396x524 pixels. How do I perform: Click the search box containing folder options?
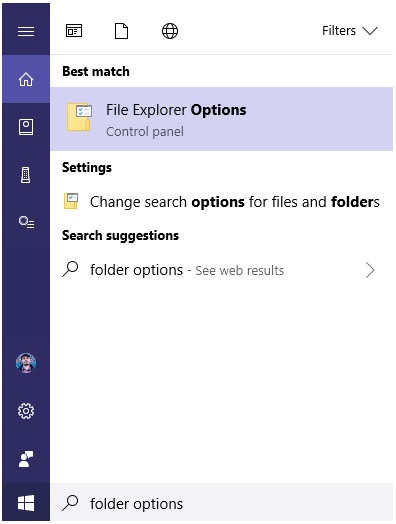pyautogui.click(x=222, y=503)
